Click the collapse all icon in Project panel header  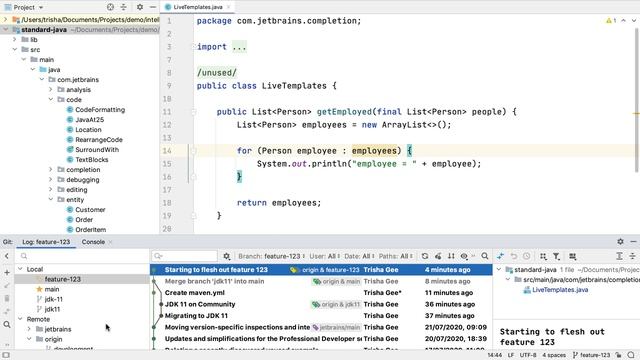[x=123, y=7]
